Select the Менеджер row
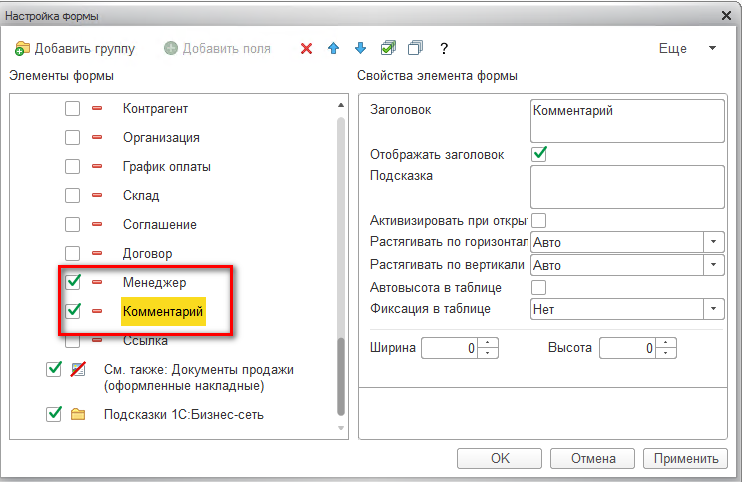This screenshot has height=482, width=742. point(154,282)
